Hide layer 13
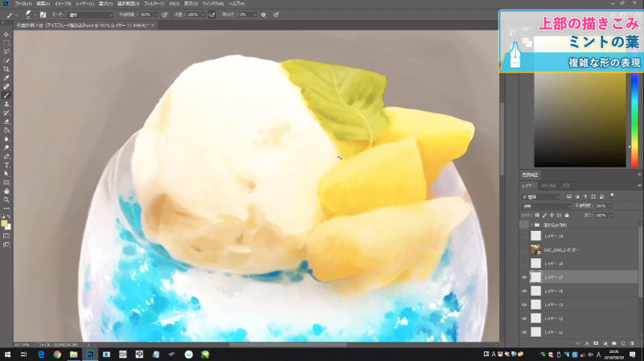Viewport: 644px width, 361px height. (x=524, y=305)
